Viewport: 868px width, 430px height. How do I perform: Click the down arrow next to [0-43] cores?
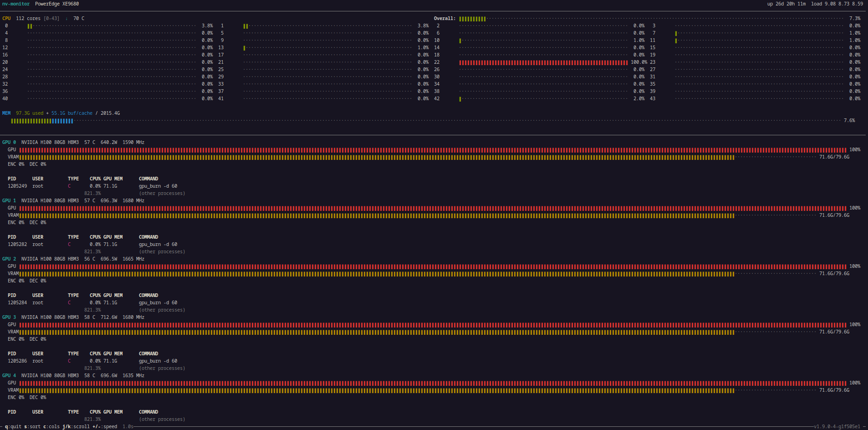66,19
